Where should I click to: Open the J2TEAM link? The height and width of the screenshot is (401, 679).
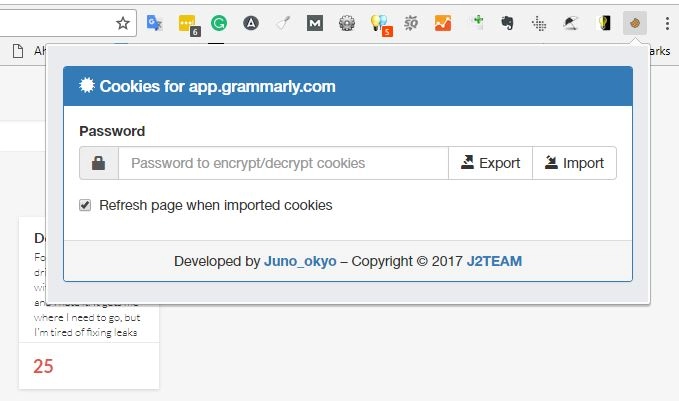(494, 261)
